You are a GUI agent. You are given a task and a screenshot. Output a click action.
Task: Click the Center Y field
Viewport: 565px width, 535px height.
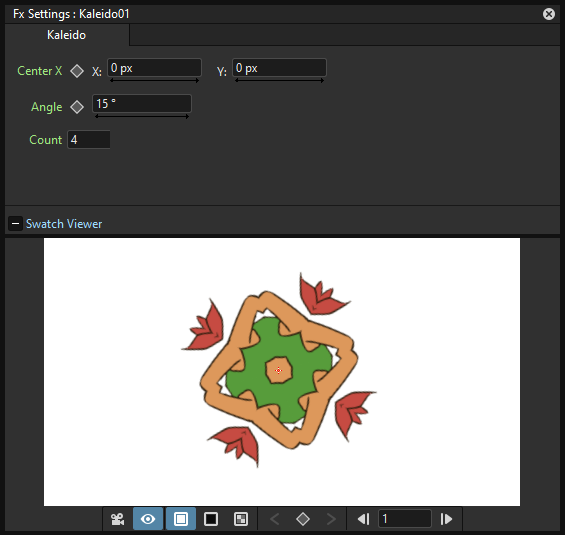(x=279, y=68)
